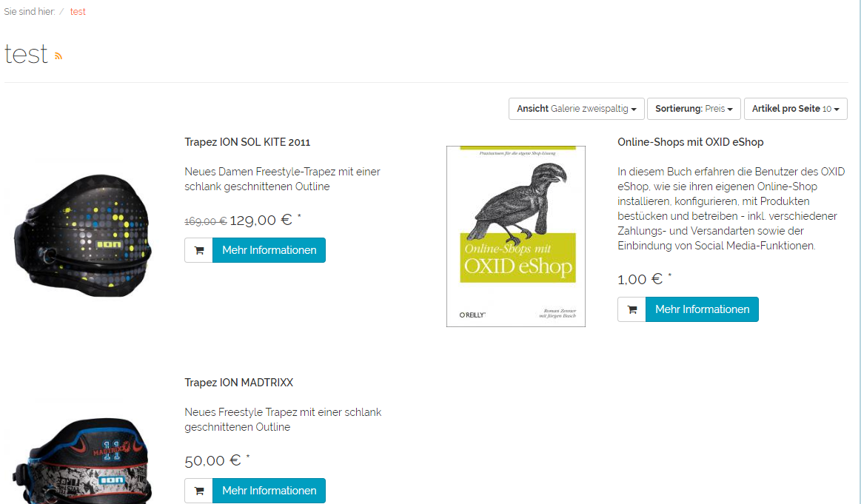The height and width of the screenshot is (504, 861).
Task: Open the Trapez ION SOL KITE 2011 title link
Action: [x=247, y=142]
